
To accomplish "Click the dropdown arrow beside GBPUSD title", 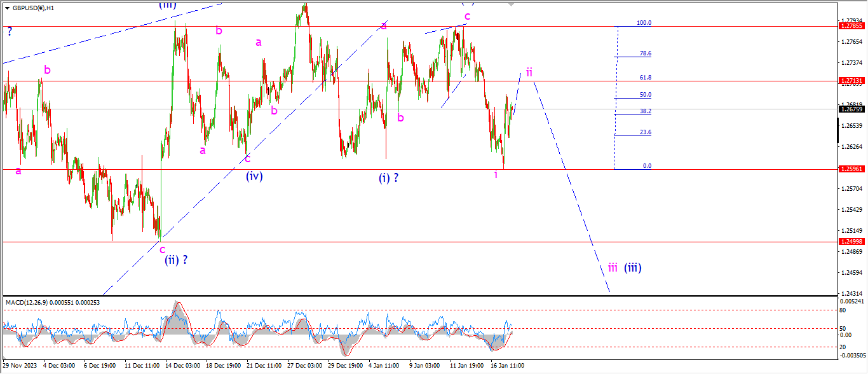I will point(6,8).
